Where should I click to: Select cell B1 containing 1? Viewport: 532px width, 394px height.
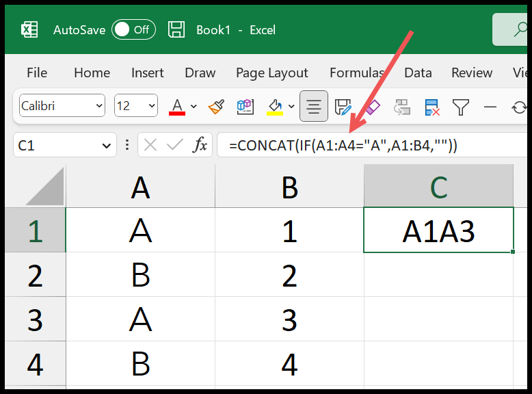(x=289, y=230)
